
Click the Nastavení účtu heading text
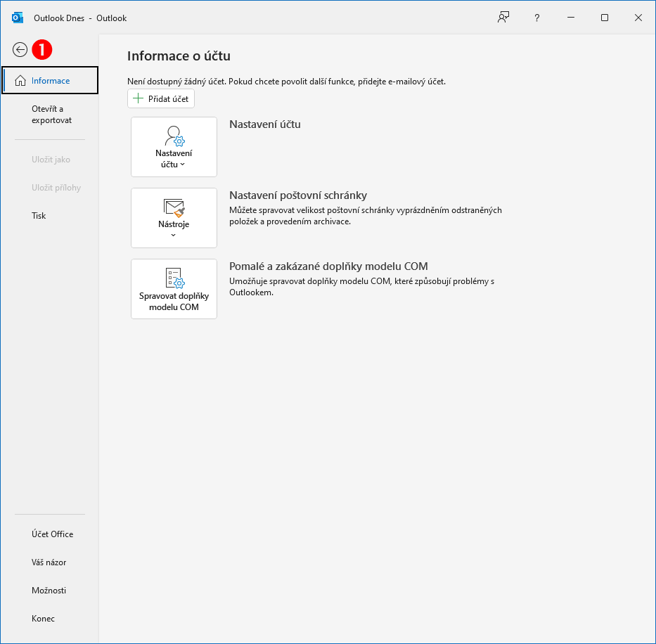tap(265, 124)
